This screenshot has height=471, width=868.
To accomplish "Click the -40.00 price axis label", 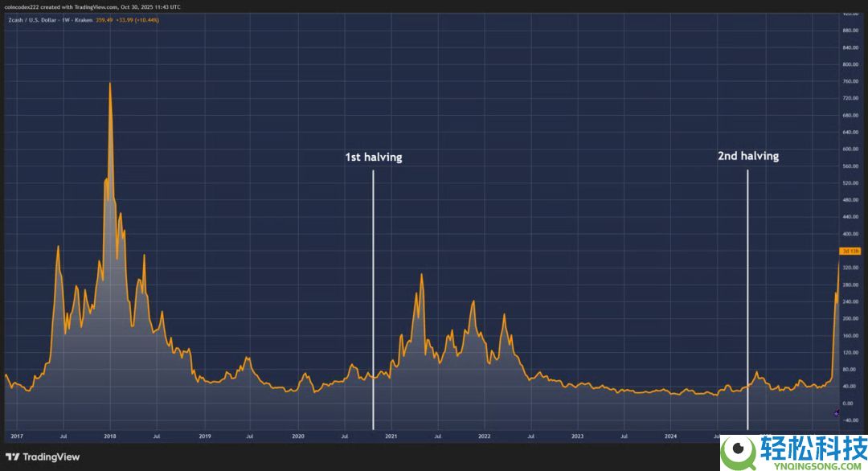I will [850, 420].
